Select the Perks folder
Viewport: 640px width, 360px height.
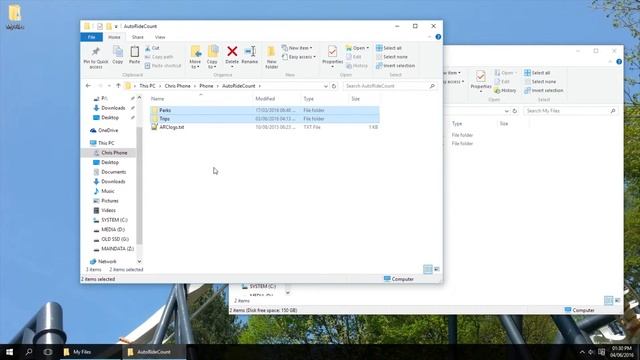pyautogui.click(x=264, y=110)
